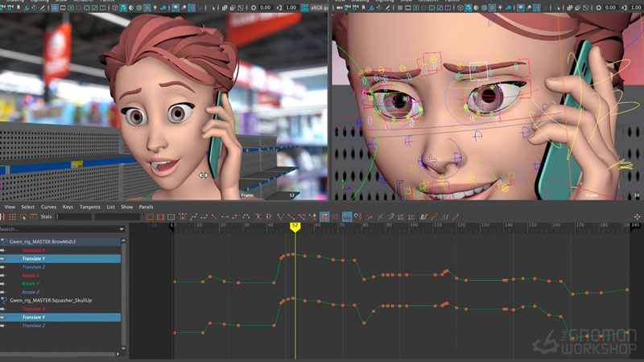Select the Lattice Deform Keys tool
This screenshot has width=644, height=362.
(x=13, y=216)
